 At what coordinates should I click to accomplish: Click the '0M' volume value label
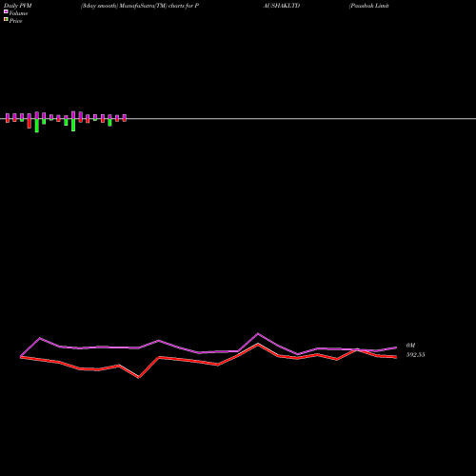(x=410, y=346)
